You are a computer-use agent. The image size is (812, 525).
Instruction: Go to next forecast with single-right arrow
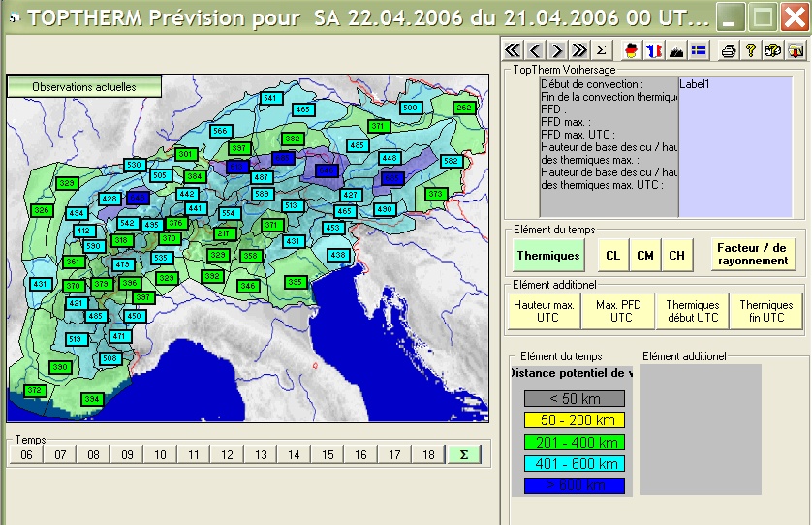557,50
